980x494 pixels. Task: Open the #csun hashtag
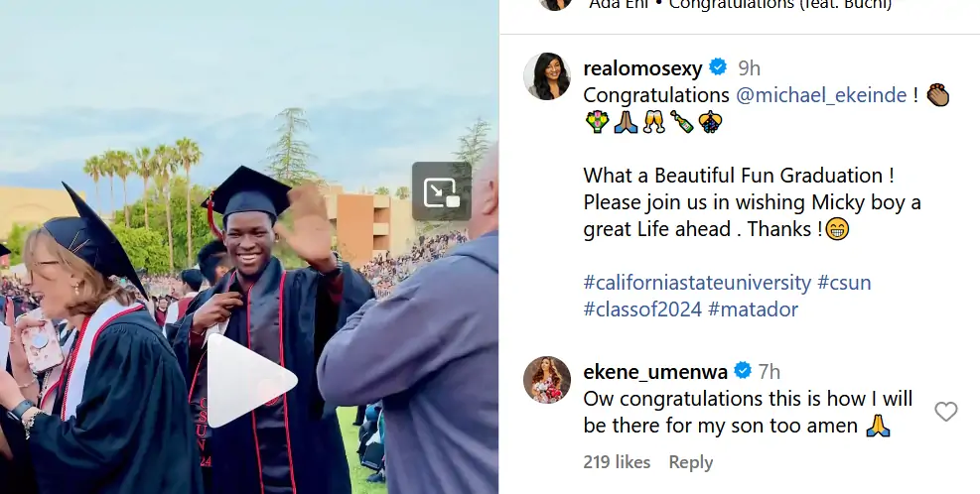(844, 283)
